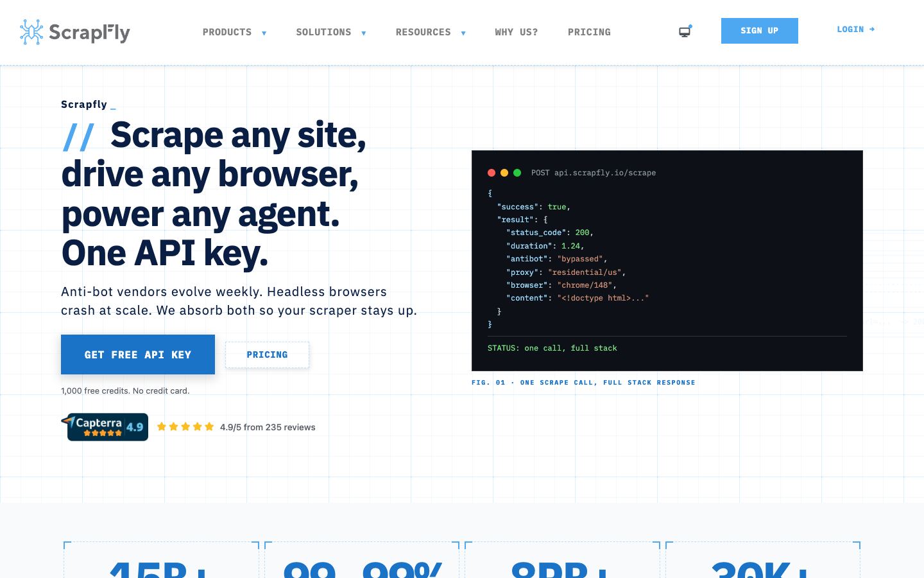Screen dimensions: 924x578
Task: Click the 'STATUS: one call, full stack' line
Action: pyautogui.click(x=552, y=348)
